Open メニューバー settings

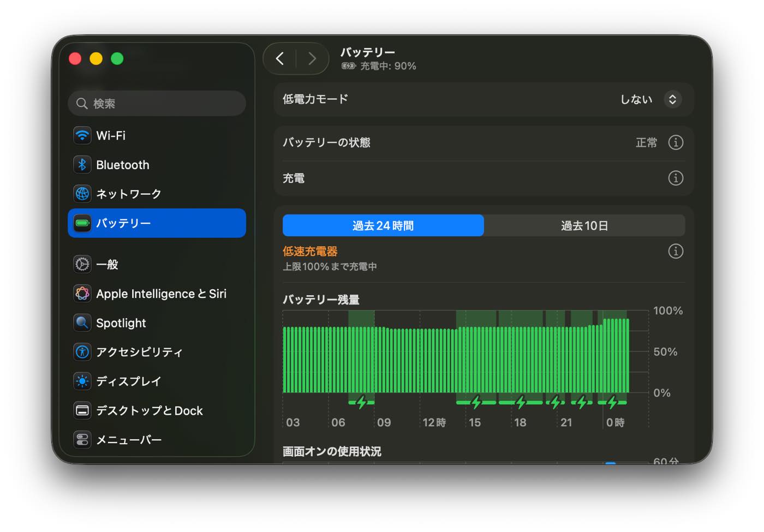click(128, 440)
